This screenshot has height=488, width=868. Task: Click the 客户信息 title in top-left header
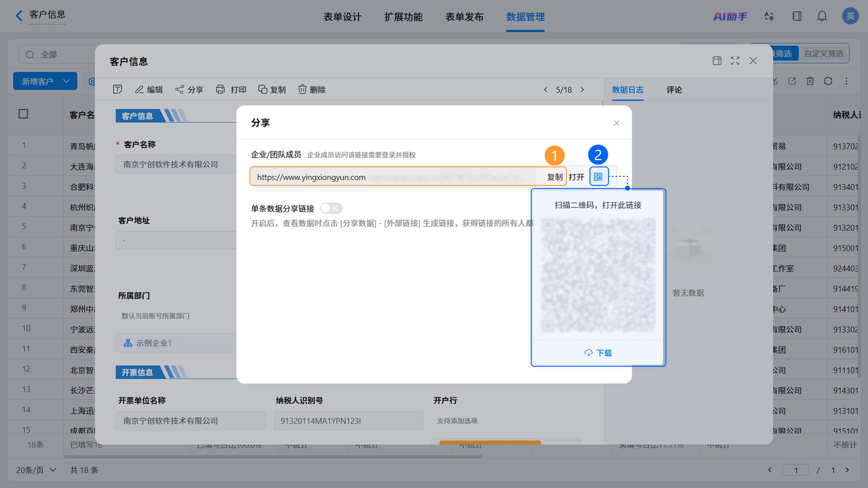(x=47, y=14)
